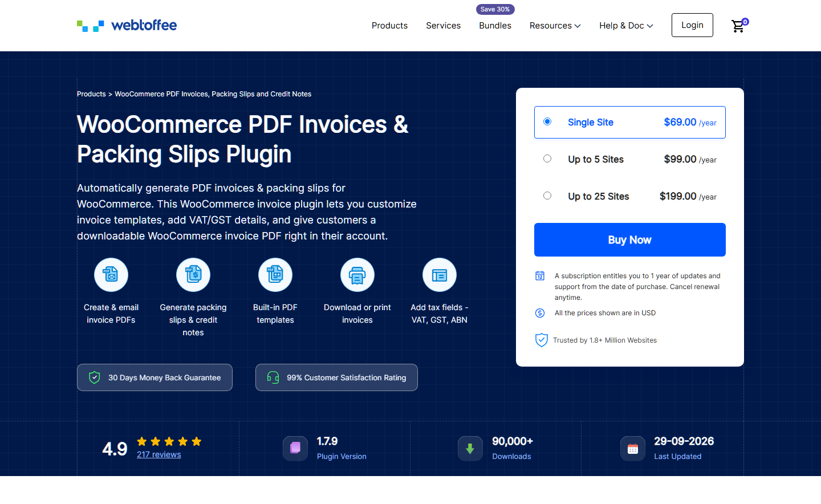Click the calendar icon beside subscription note
821x504 pixels.
540,276
